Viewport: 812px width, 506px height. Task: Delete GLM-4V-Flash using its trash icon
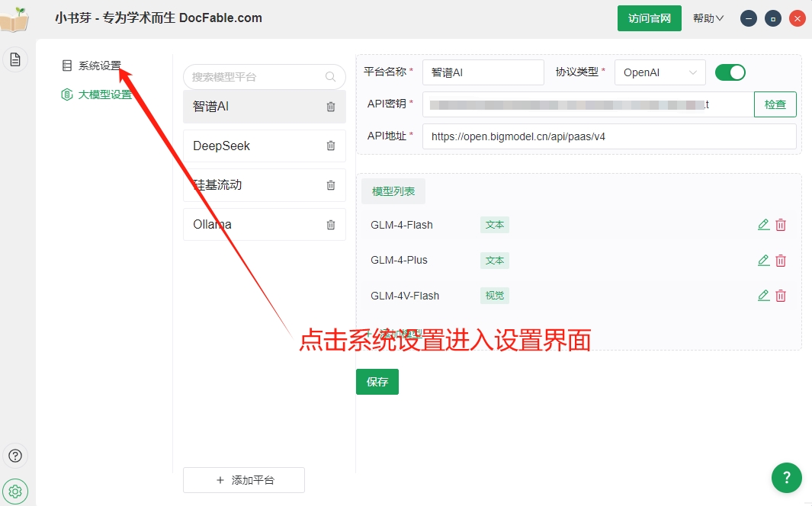coord(781,295)
